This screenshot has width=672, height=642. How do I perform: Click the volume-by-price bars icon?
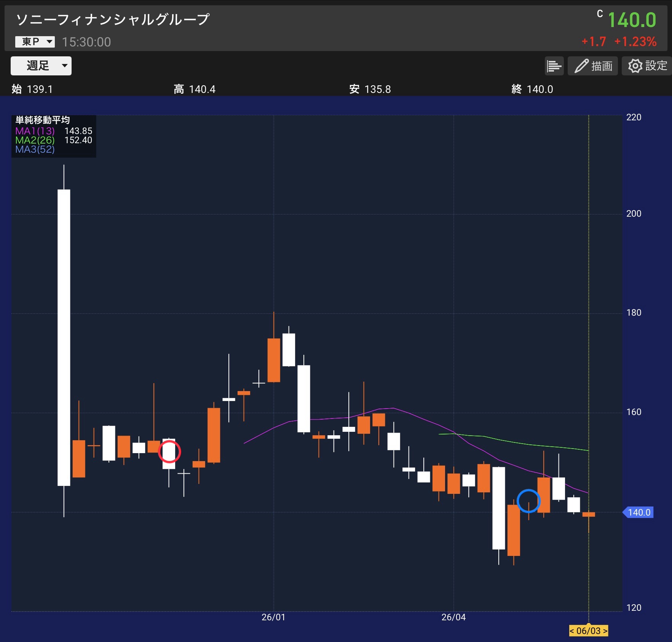[554, 66]
